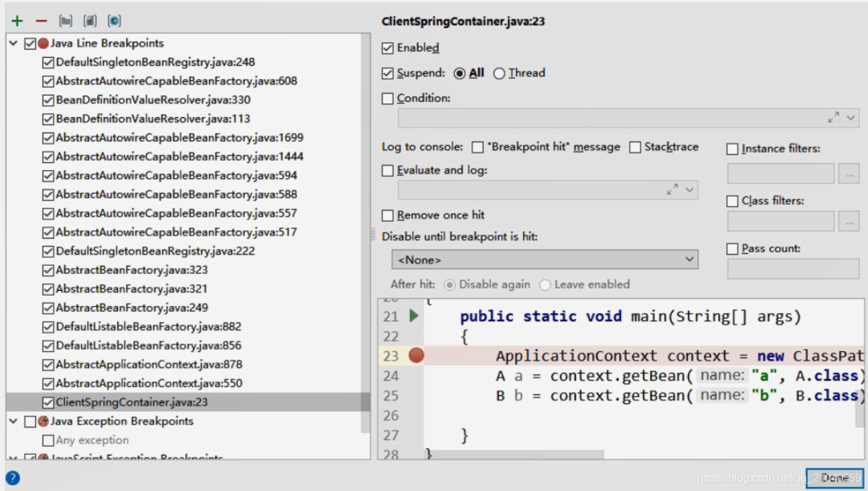Remove selected breakpoint with minus icon
The height and width of the screenshot is (491, 868).
(41, 21)
